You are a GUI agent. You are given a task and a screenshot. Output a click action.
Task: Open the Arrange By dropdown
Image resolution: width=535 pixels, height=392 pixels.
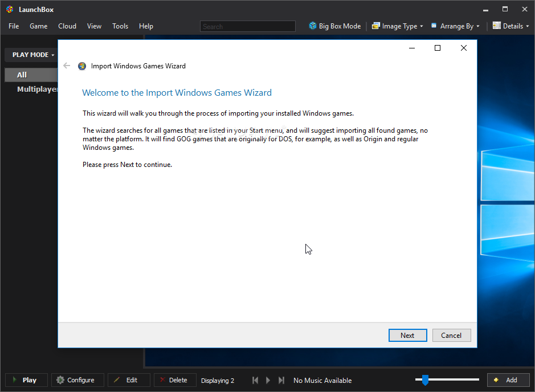[455, 26]
